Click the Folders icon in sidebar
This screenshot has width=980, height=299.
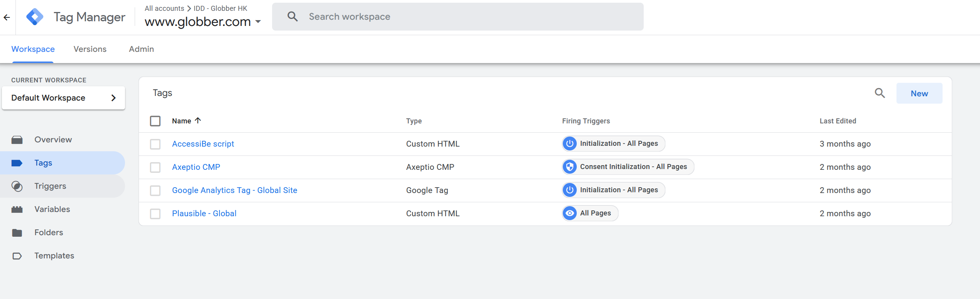pos(17,232)
